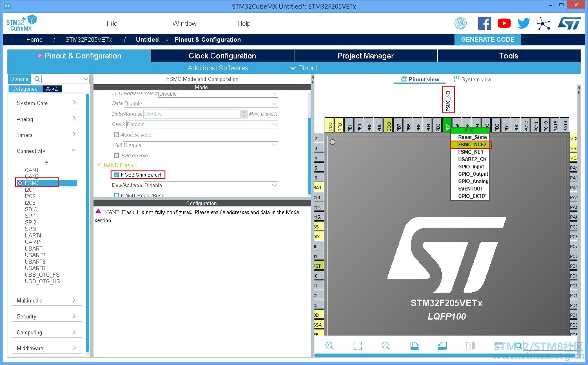Collapse the Connectivity category

tap(47, 151)
